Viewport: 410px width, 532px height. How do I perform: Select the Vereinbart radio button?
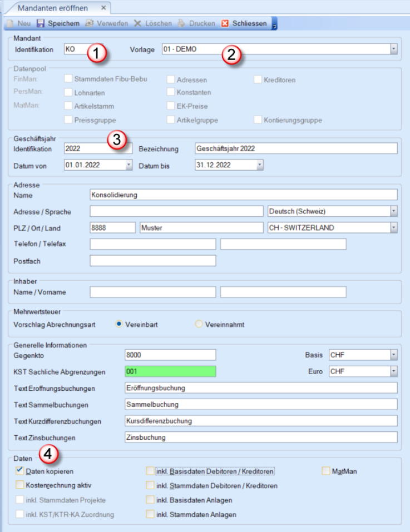pos(119,324)
